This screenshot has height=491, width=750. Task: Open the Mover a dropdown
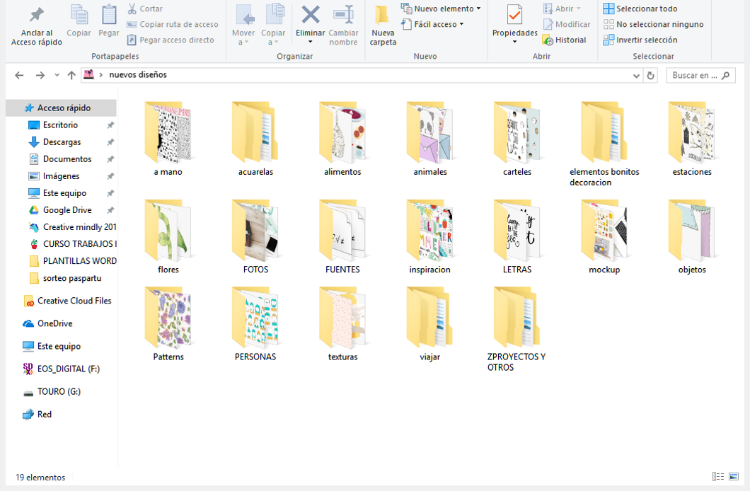(243, 25)
